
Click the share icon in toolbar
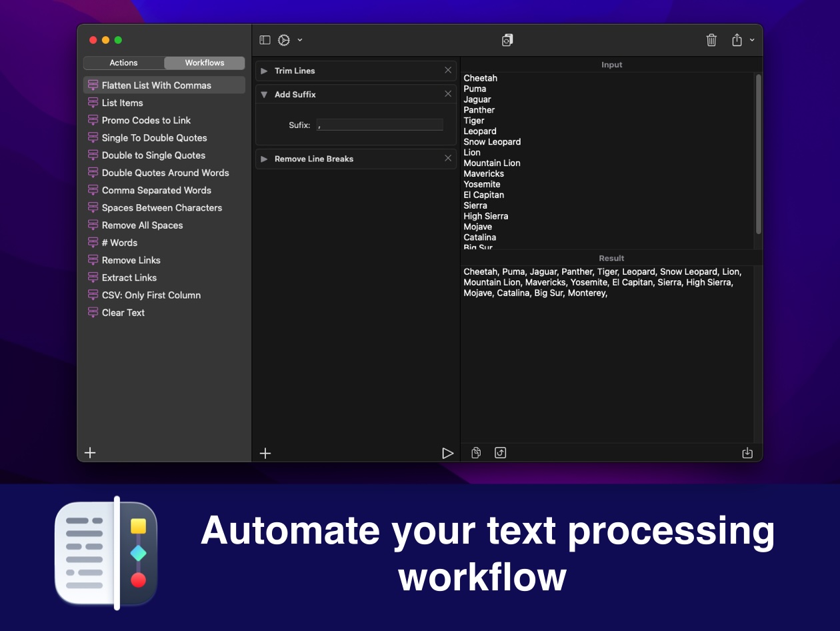pos(737,40)
